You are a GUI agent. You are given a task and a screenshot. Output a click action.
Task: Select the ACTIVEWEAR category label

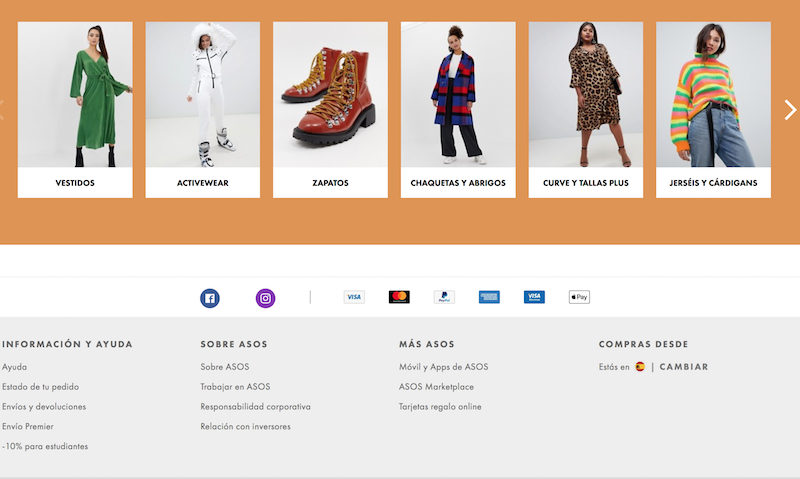coord(203,183)
